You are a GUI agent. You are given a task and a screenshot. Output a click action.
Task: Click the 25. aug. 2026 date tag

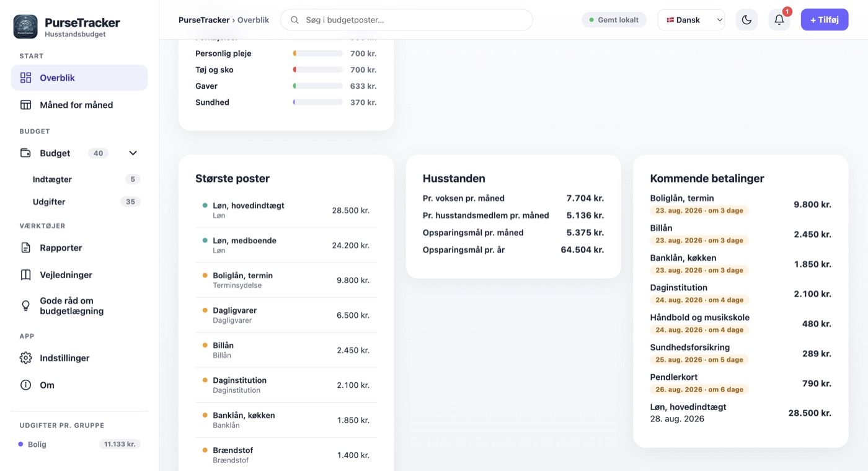[699, 360]
